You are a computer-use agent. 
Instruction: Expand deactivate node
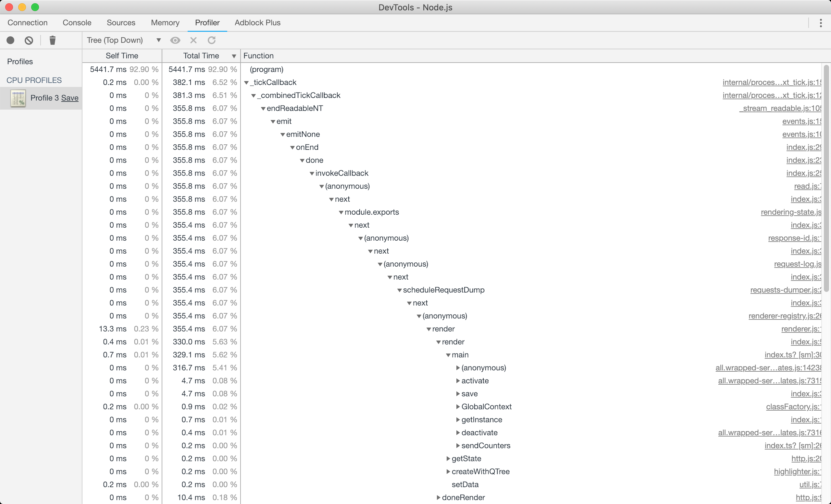coord(458,433)
